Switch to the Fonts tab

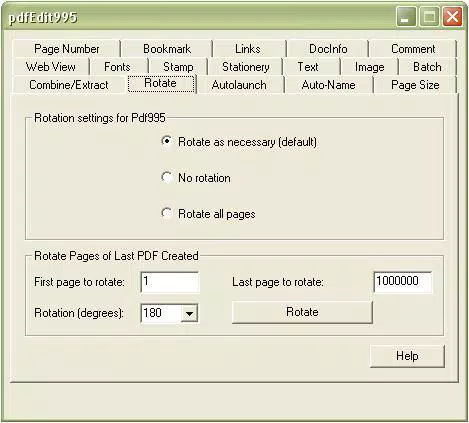coord(117,67)
